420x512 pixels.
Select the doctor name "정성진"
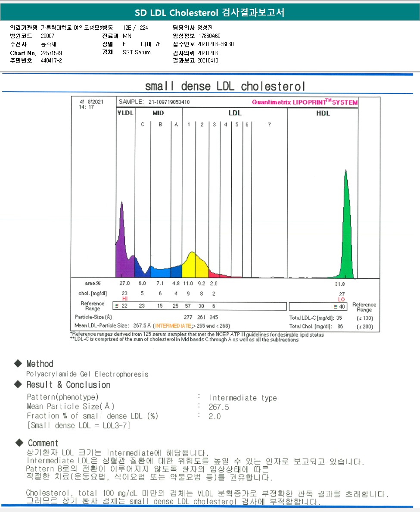click(205, 28)
